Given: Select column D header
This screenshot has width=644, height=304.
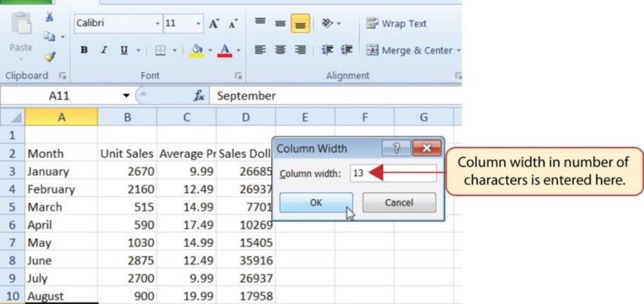Looking at the screenshot, I should (x=246, y=117).
